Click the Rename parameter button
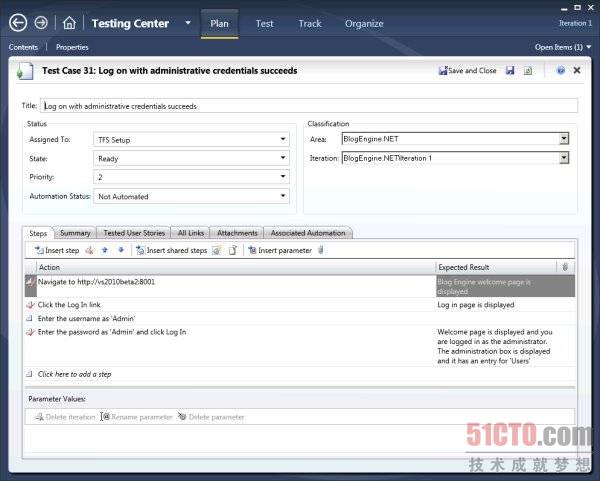600x481 pixels. click(137, 417)
